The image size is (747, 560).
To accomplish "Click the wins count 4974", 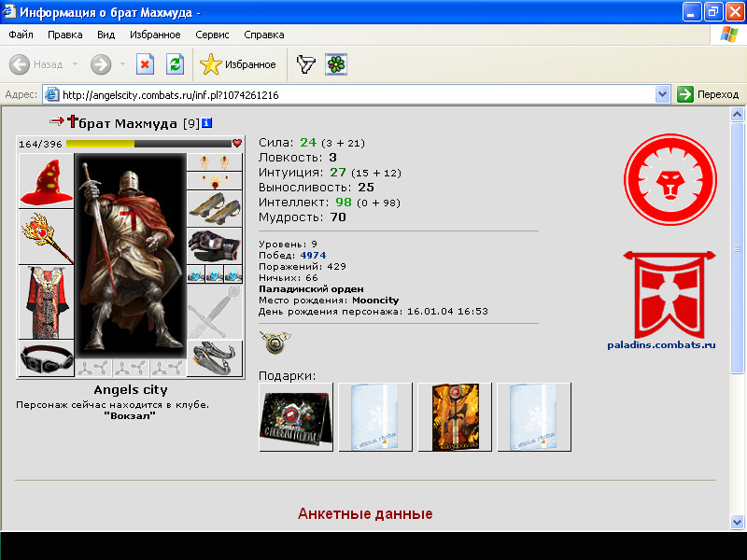I will [x=313, y=255].
